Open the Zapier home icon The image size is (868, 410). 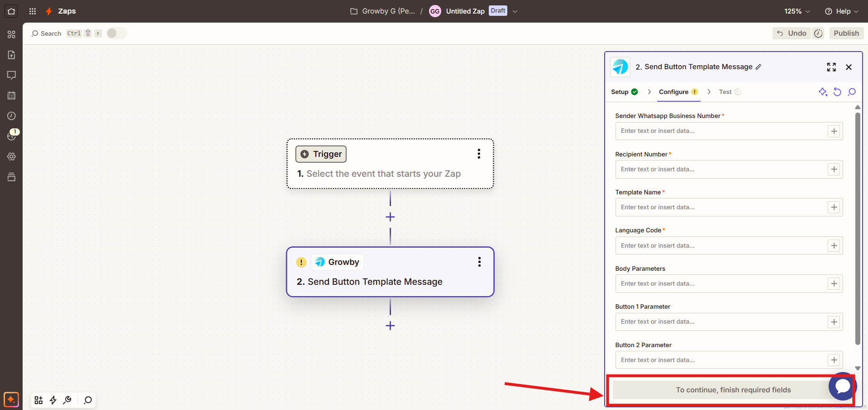[11, 11]
